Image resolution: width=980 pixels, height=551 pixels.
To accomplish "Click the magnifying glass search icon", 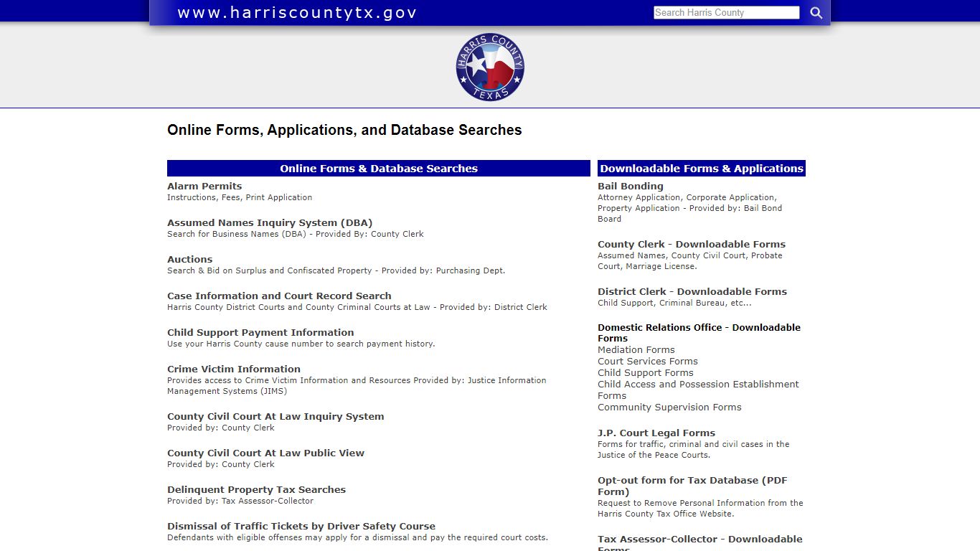I will coord(816,12).
